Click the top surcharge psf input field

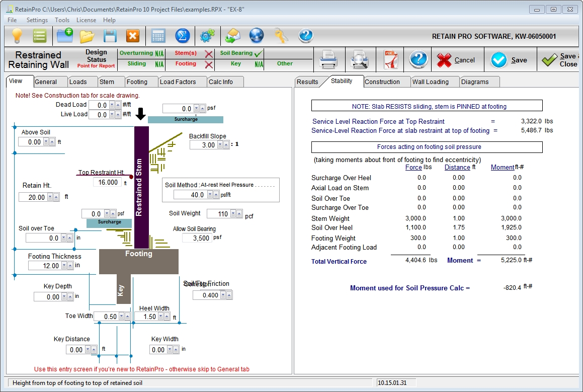pos(178,109)
